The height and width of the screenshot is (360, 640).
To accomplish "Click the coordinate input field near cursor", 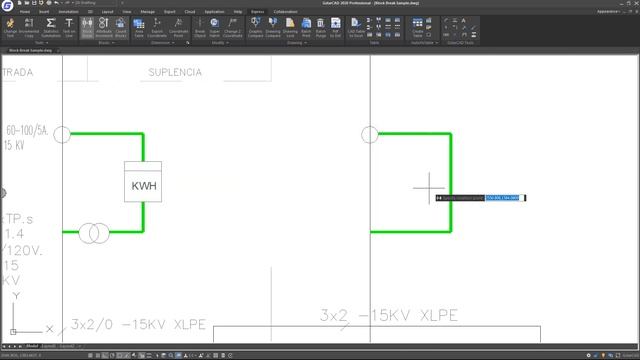I will (x=503, y=198).
